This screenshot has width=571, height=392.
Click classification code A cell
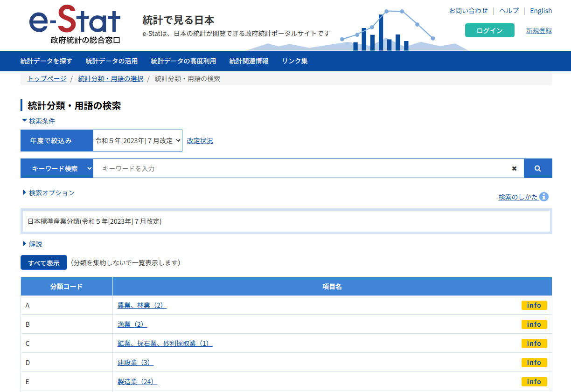67,305
